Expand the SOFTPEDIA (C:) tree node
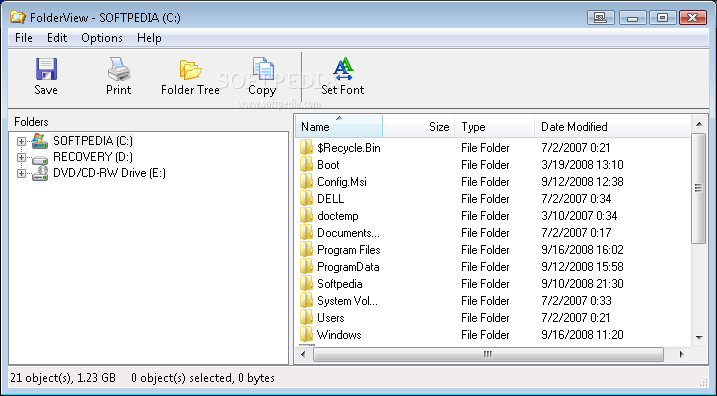The image size is (717, 396). 21,141
